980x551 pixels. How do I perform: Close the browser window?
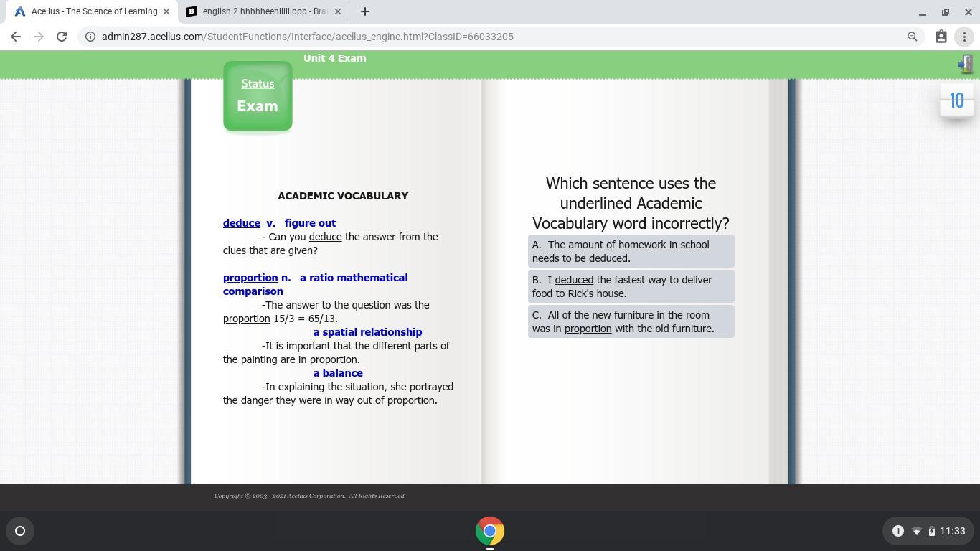pyautogui.click(x=969, y=11)
